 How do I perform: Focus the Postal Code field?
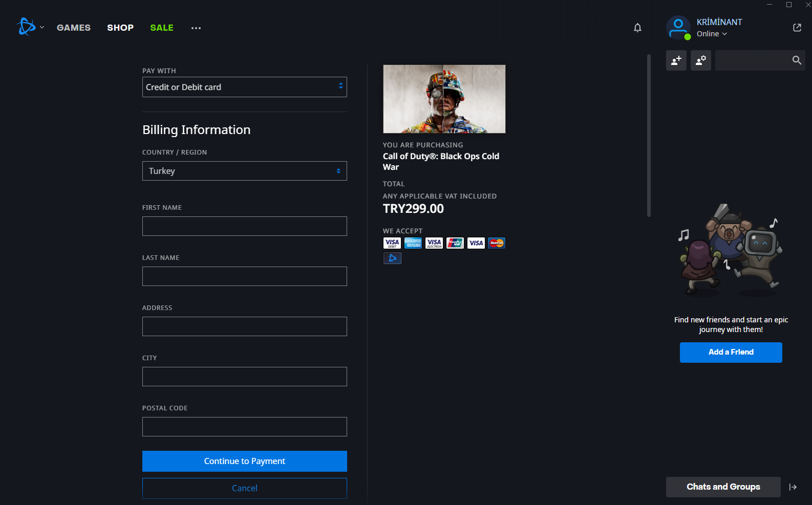[245, 427]
